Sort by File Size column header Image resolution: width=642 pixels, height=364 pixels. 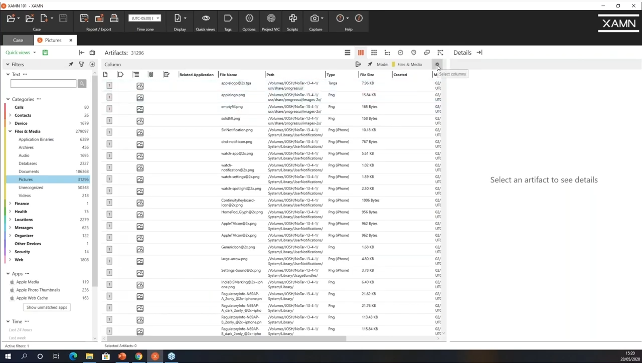point(367,75)
